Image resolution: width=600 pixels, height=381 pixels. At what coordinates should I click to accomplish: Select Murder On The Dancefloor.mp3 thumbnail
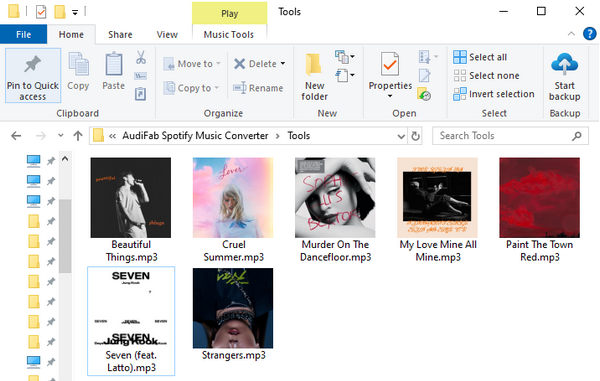335,197
